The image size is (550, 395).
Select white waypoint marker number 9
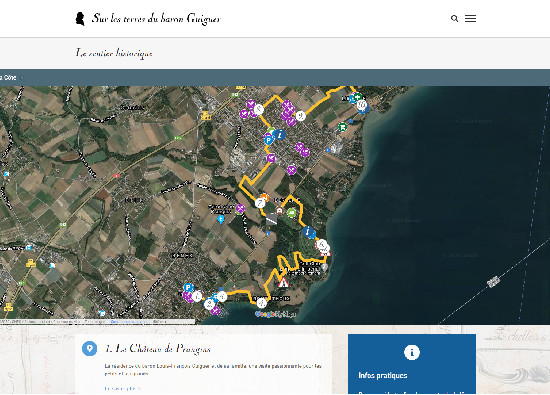pos(300,115)
